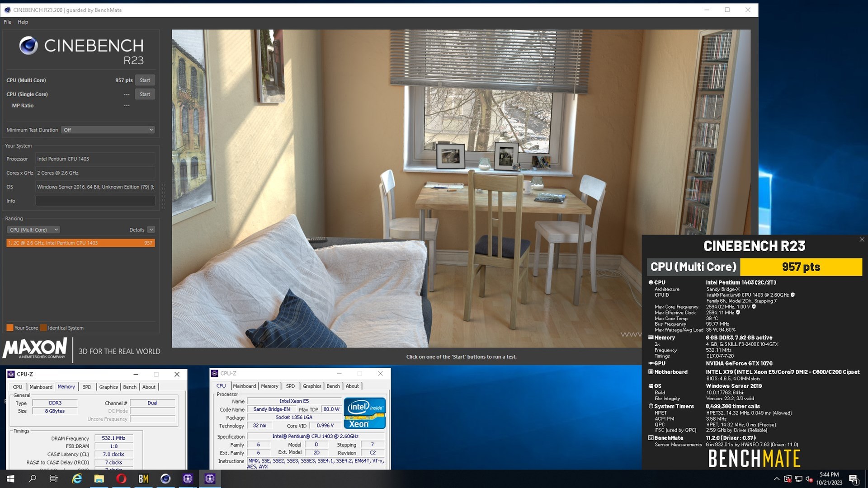Viewport: 868px width, 488px height.
Task: Click the CPU section icon in BenchMate overlay
Action: (651, 282)
